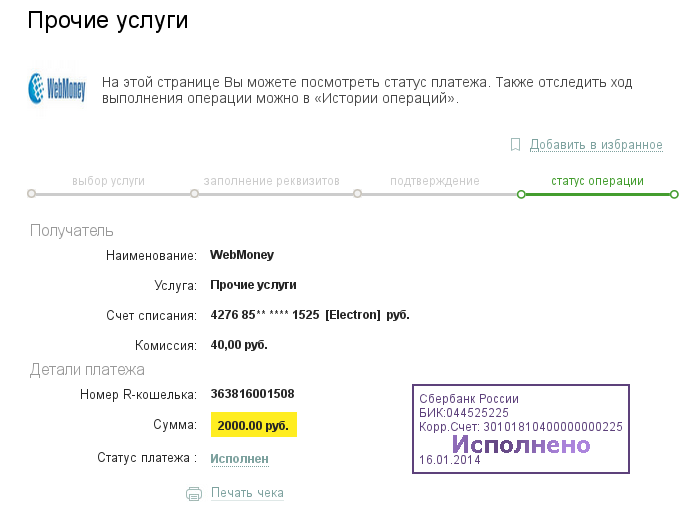Click the Исполнен payment status link
Image resolution: width=688 pixels, height=513 pixels.
pos(240,459)
